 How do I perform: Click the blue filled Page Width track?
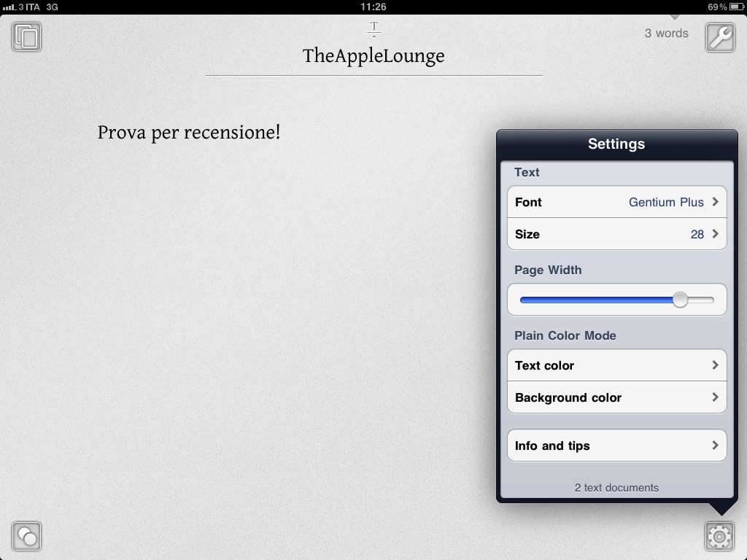[x=596, y=300]
